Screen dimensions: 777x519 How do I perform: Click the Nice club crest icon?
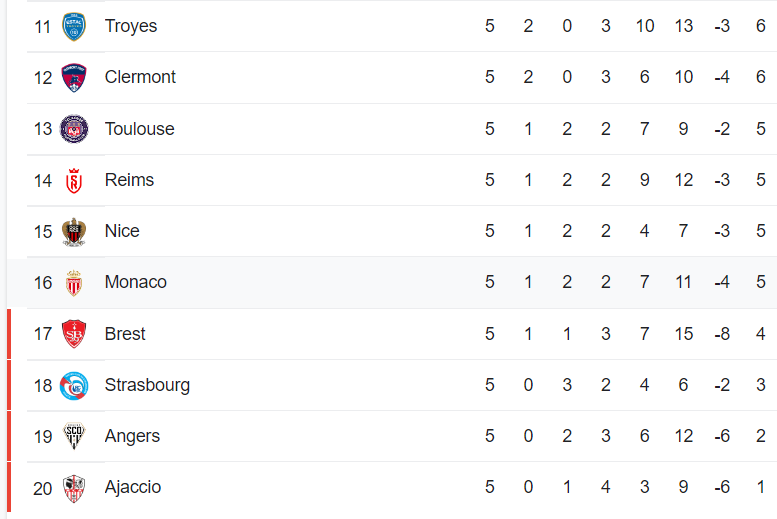pos(74,231)
